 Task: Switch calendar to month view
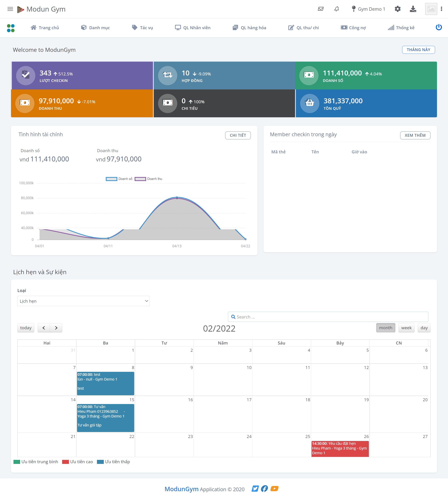[386, 328]
